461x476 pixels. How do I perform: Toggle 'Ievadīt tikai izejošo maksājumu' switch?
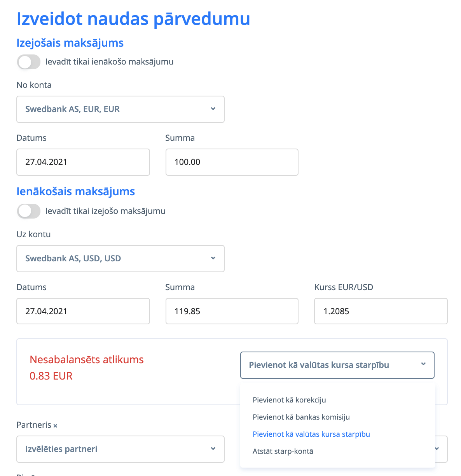[28, 212]
